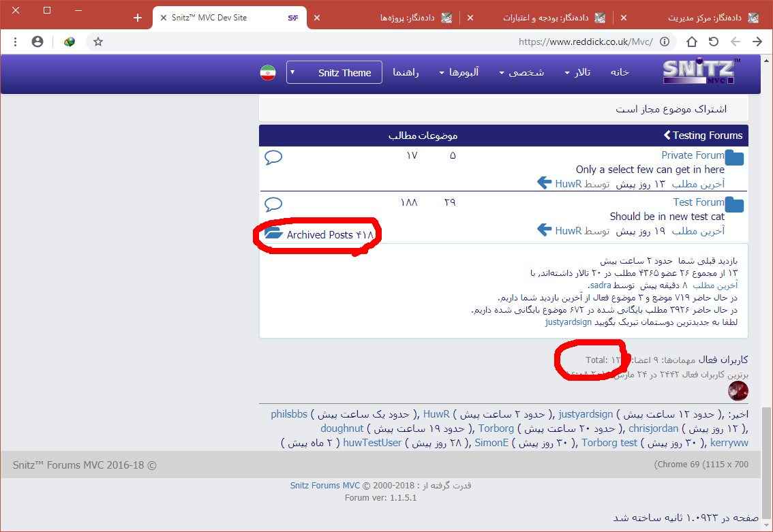Click the Test Forum speech bubble icon
Image resolution: width=773 pixels, height=532 pixels.
(x=273, y=204)
